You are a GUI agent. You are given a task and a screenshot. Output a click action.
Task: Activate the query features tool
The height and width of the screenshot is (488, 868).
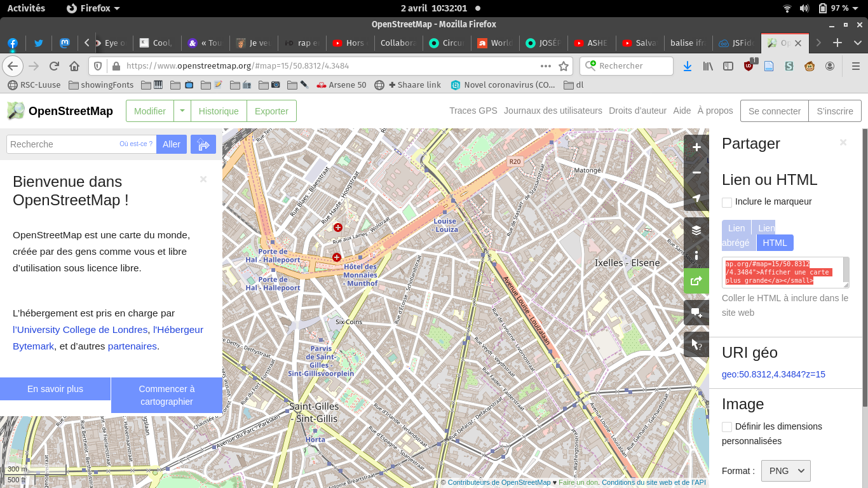(696, 344)
